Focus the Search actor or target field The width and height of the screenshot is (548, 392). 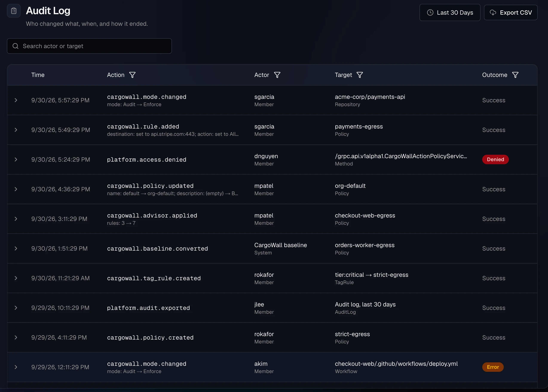point(89,46)
